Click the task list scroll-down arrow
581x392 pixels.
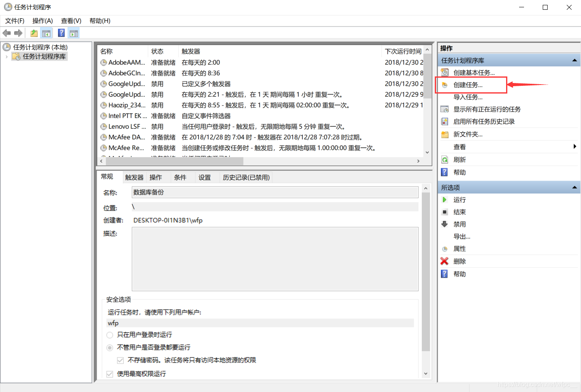428,152
